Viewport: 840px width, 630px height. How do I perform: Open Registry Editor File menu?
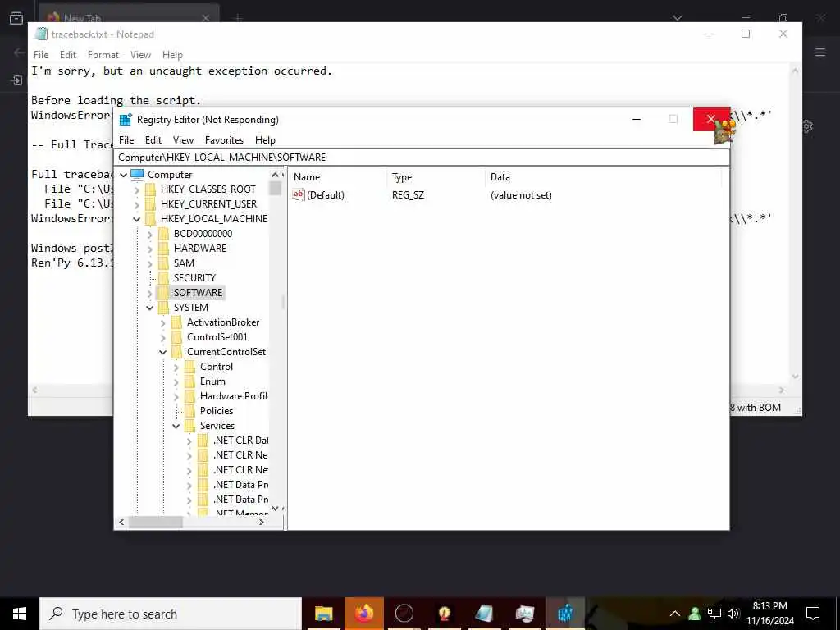126,139
